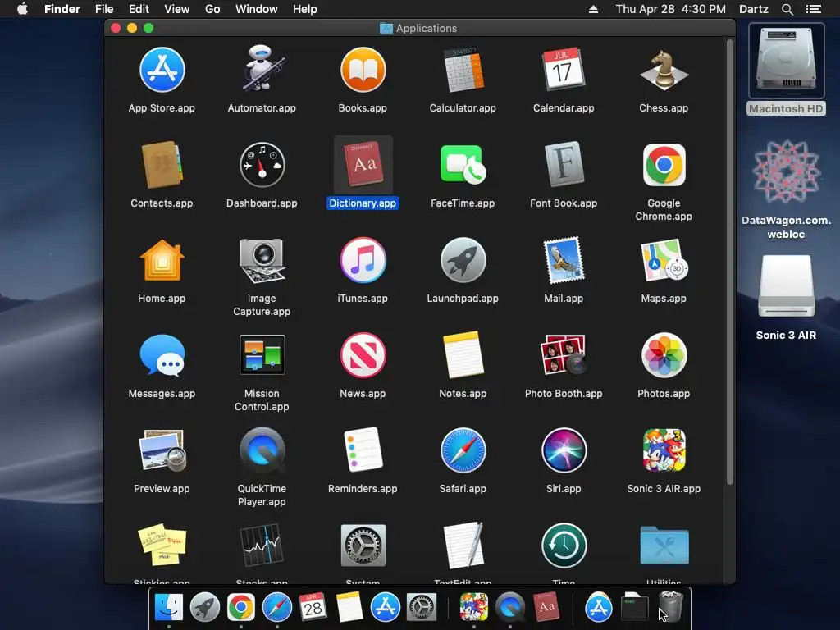The image size is (840, 630).
Task: Open the Help menu
Action: coord(305,9)
